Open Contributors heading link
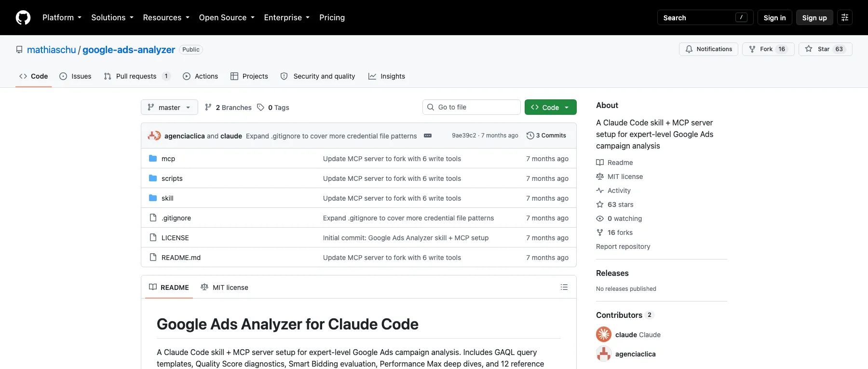The width and height of the screenshot is (868, 369). coord(624,315)
